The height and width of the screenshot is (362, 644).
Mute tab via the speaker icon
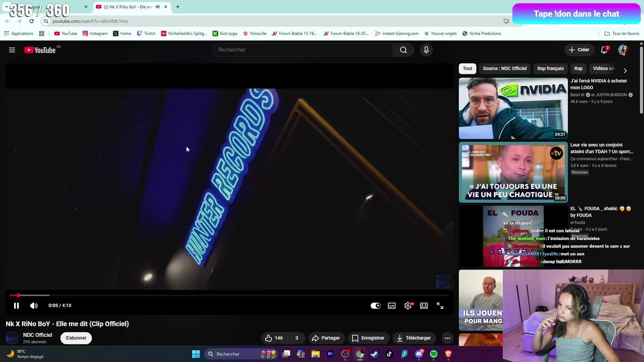[157, 7]
